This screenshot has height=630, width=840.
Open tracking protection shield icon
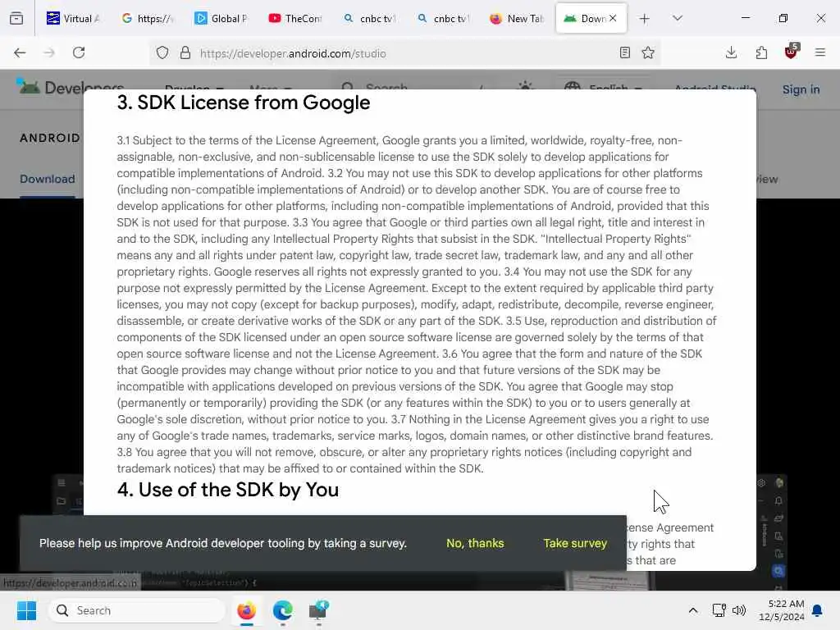click(x=162, y=52)
